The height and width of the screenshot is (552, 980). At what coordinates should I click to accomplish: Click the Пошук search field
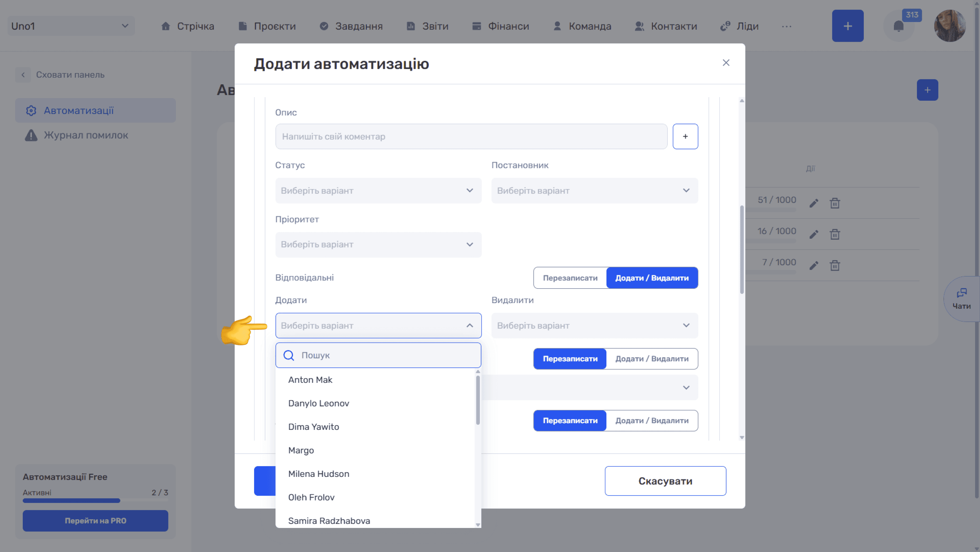(x=378, y=355)
